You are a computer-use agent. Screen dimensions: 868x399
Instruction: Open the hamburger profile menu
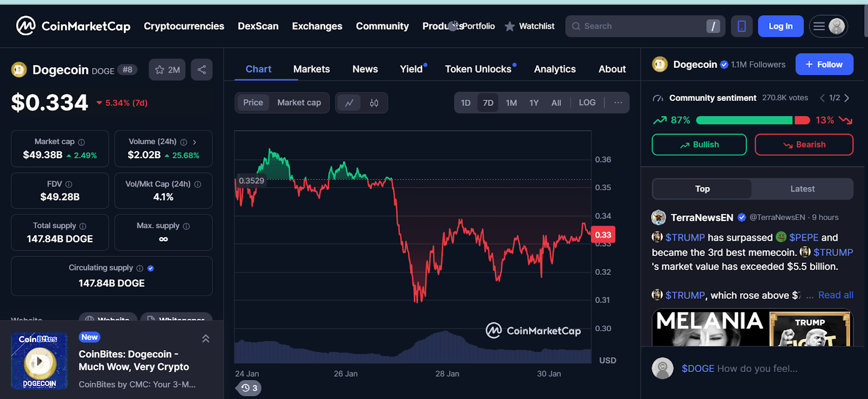click(x=828, y=26)
